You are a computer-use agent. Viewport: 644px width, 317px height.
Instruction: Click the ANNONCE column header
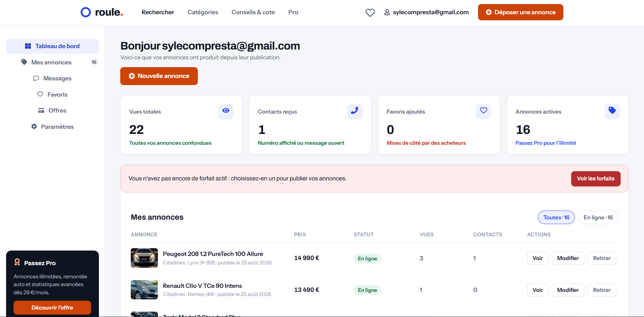pyautogui.click(x=144, y=235)
